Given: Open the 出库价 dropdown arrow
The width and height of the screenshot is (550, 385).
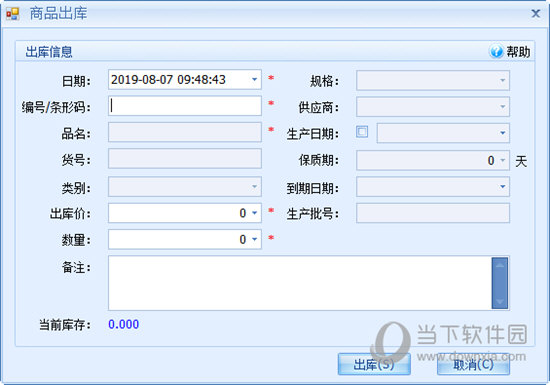Looking at the screenshot, I should [255, 213].
